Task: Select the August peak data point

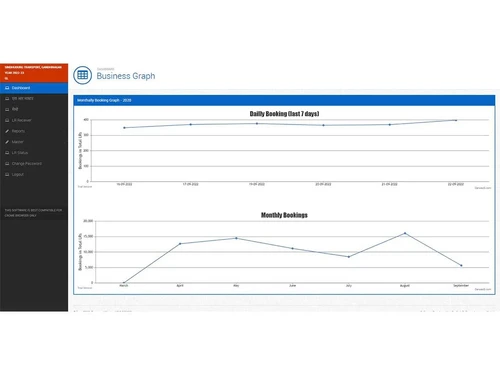Action: 405,233
